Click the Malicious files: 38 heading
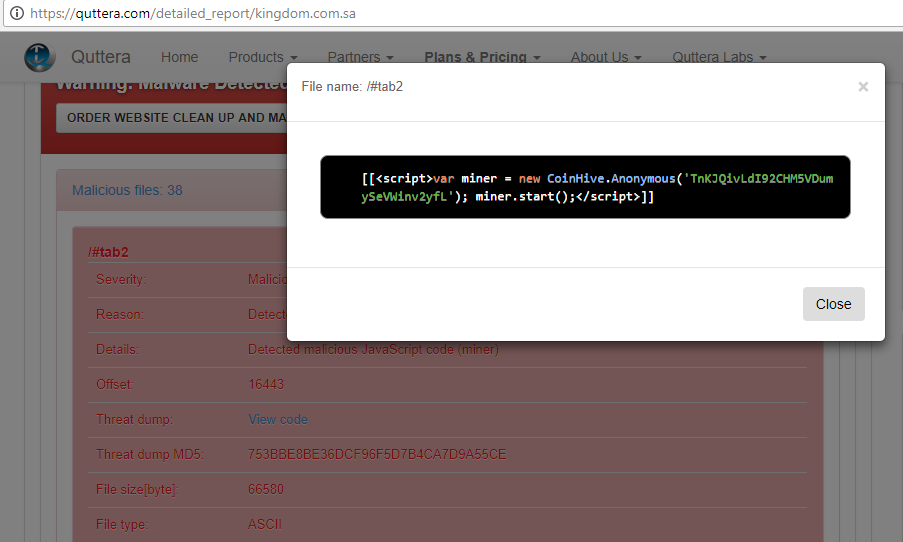Viewport: 903px width, 542px height. pyautogui.click(x=127, y=190)
